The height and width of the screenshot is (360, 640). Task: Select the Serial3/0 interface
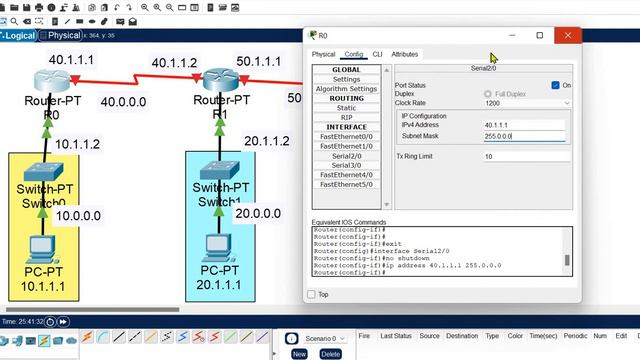click(x=346, y=165)
